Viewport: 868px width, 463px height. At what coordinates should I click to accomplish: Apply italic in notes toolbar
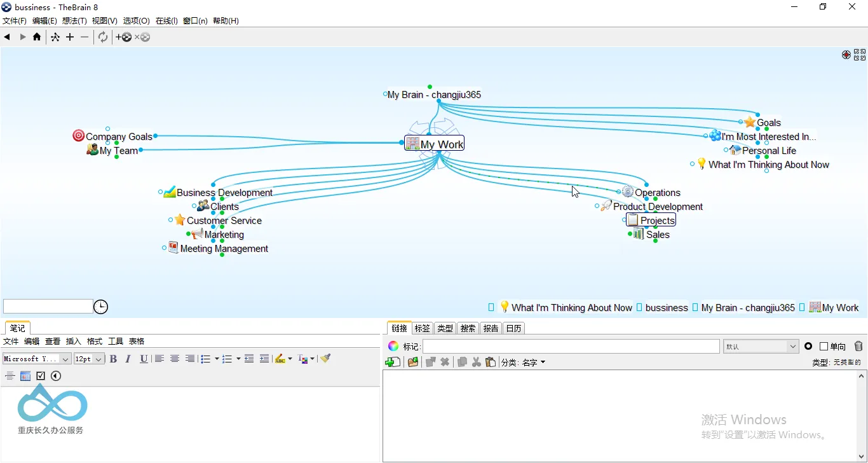128,359
